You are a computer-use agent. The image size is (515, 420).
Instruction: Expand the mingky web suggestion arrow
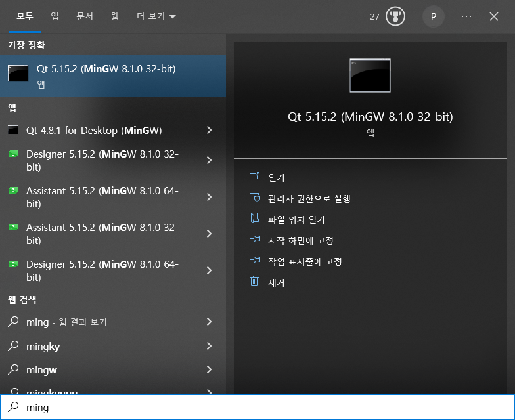209,346
